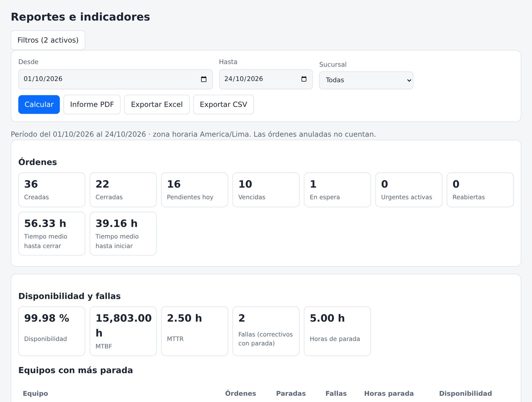Click the 99.98 % Disponibilidad card

(52, 331)
